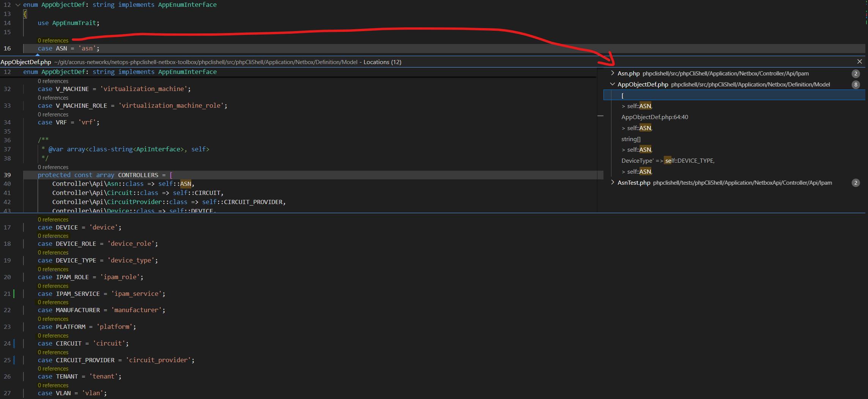
Task: Click the AsnTest.php file row name
Action: [634, 182]
